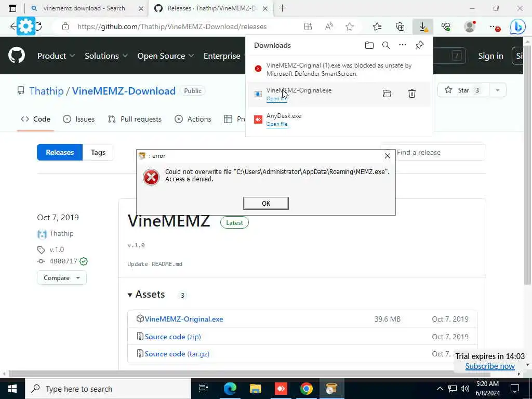The height and width of the screenshot is (399, 532).
Task: Open the split screen icon in address bar
Action: click(308, 27)
